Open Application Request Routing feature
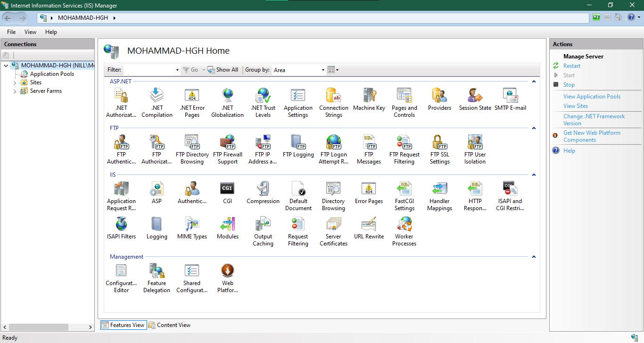The height and width of the screenshot is (343, 644). click(122, 196)
